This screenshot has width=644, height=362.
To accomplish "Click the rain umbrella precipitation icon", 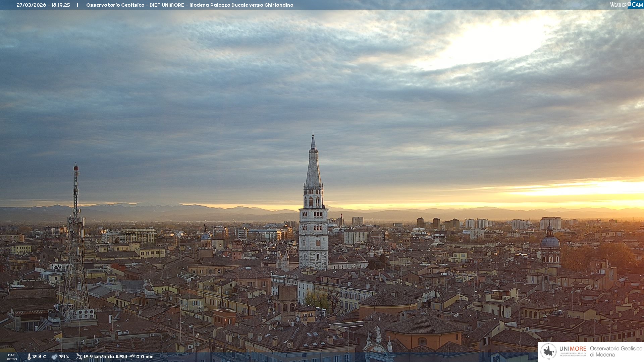I will [x=132, y=357].
